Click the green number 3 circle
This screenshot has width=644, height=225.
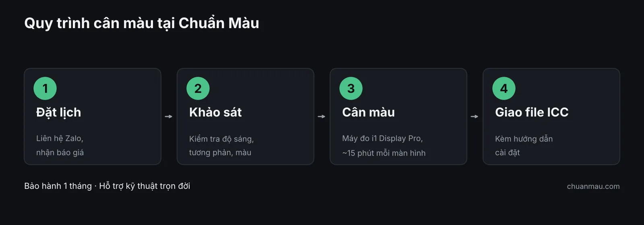click(x=351, y=88)
